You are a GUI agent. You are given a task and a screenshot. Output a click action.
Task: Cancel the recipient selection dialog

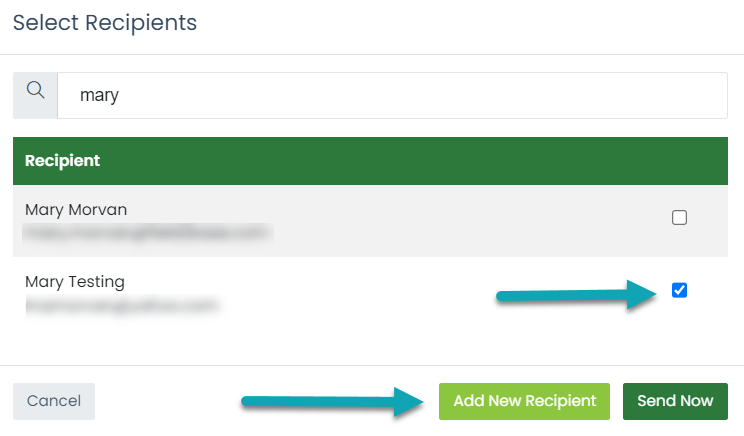point(54,401)
